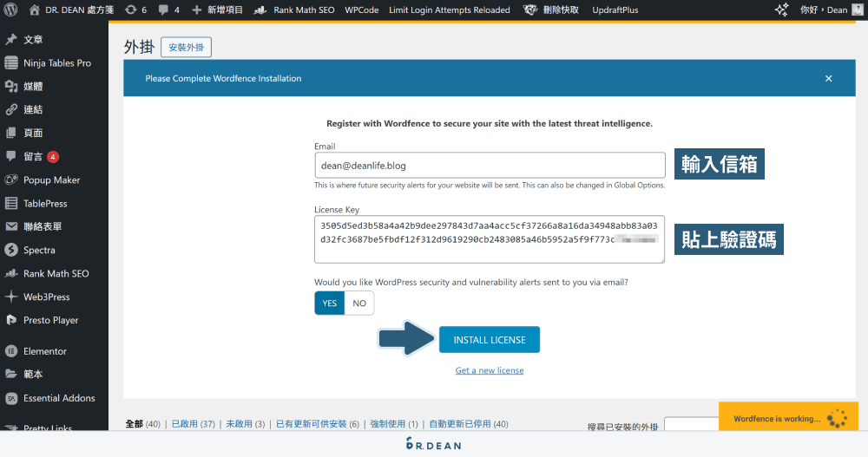The image size is (868, 457).
Task: Click the 媒體 media icon
Action: 11,87
